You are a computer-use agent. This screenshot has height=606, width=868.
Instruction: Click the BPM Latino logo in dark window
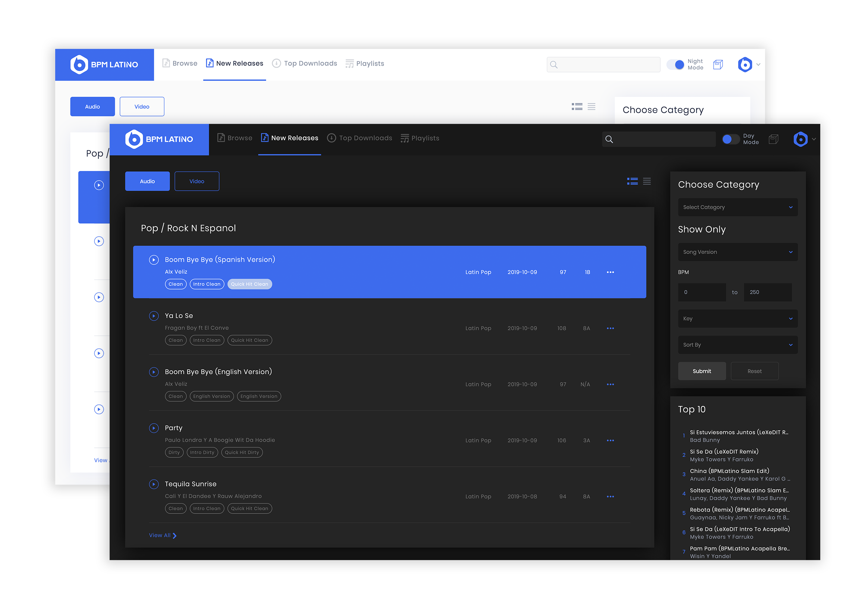(159, 139)
